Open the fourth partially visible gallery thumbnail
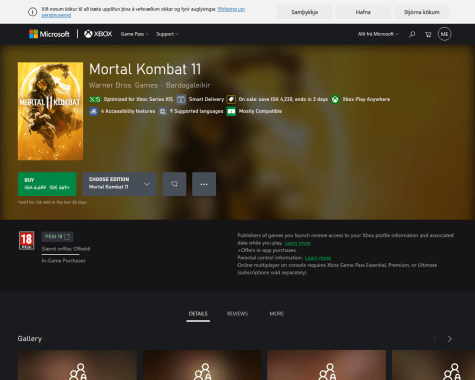Screen dimensions: 475x380 (433, 365)
